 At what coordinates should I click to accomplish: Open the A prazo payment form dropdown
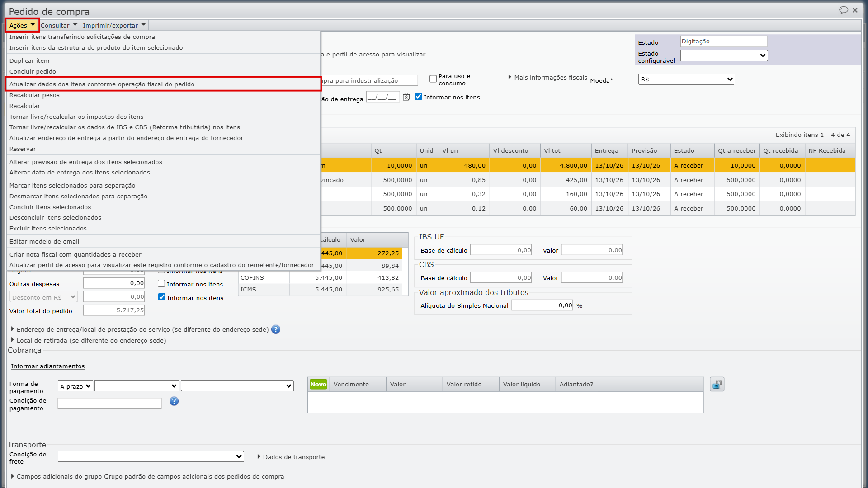(75, 386)
